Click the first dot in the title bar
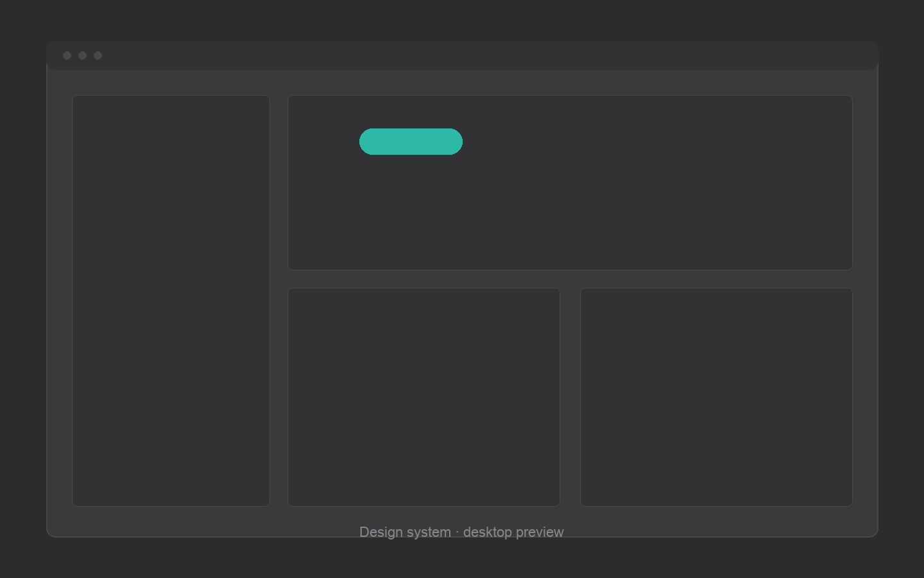 67,56
